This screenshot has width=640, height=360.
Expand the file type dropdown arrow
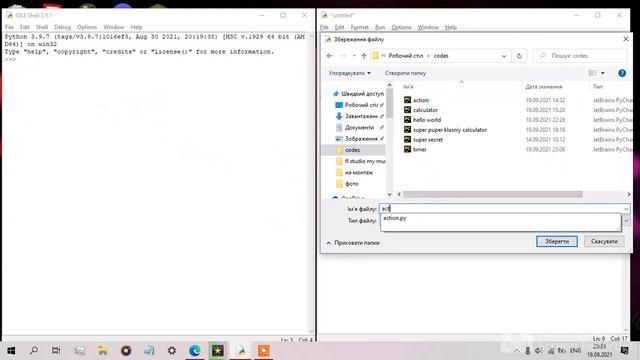point(626,221)
